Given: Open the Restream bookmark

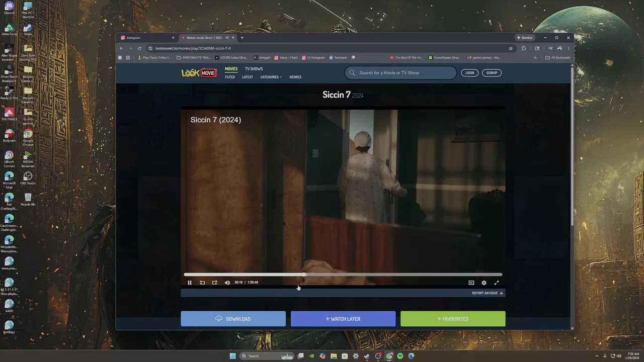Looking at the screenshot, I should (x=338, y=58).
